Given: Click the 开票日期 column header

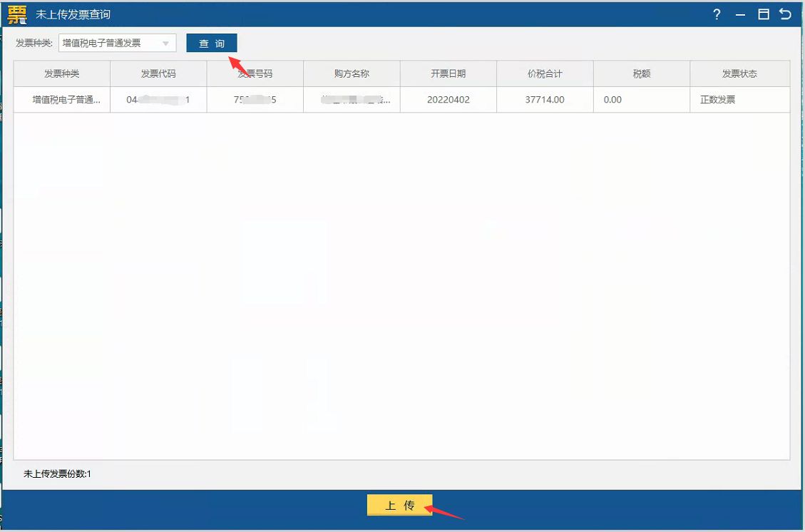Looking at the screenshot, I should [x=448, y=74].
